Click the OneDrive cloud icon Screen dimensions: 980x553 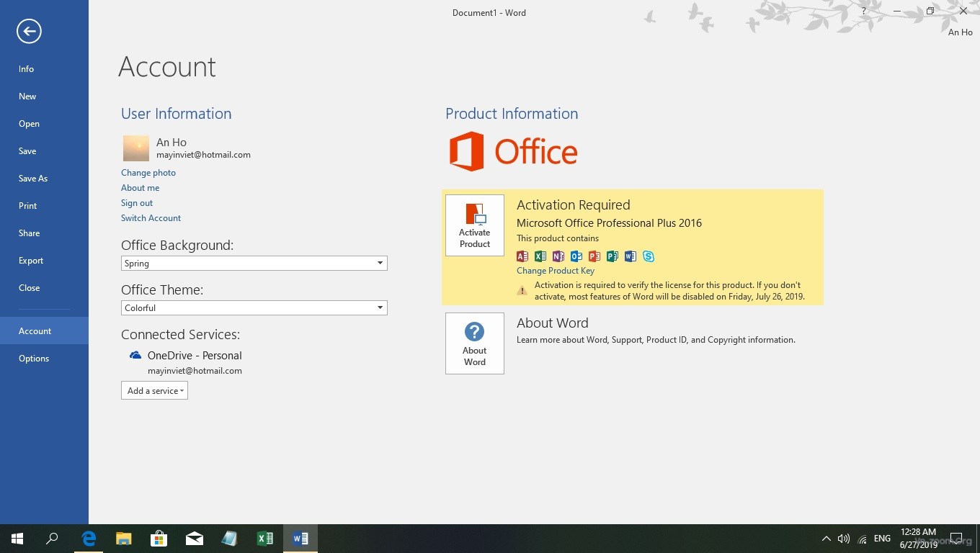(x=135, y=356)
